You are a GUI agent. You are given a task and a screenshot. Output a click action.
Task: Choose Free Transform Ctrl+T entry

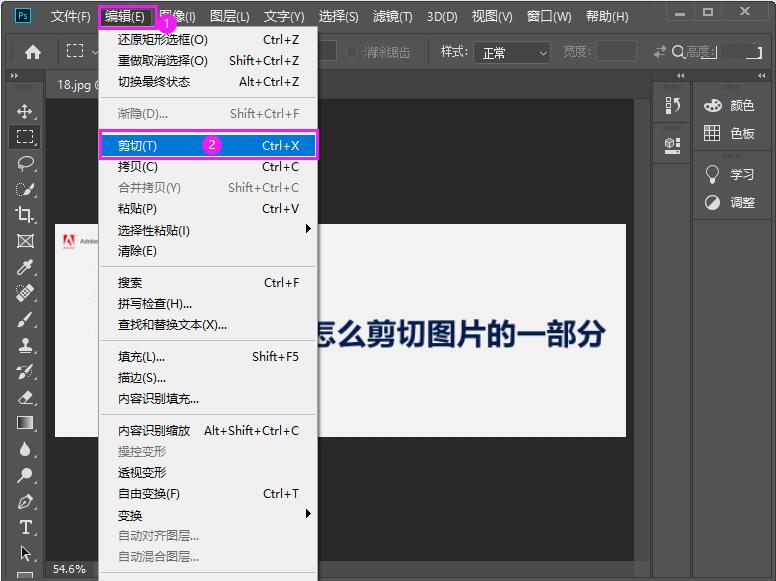[x=208, y=493]
